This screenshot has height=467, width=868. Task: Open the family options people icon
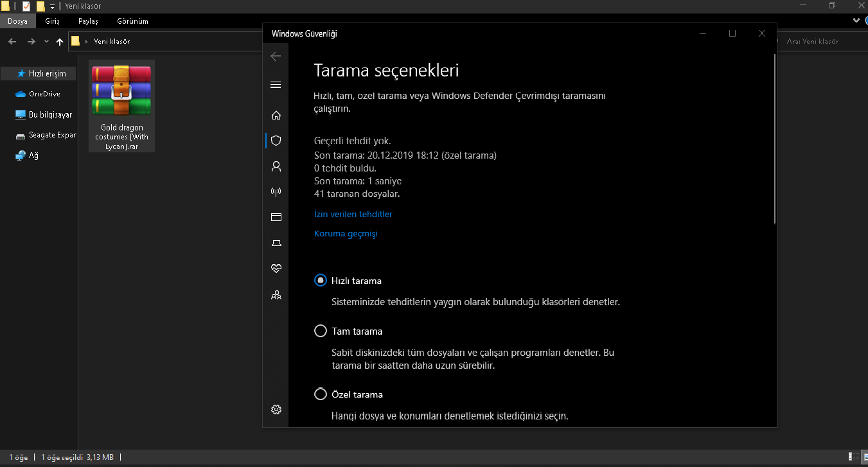point(276,295)
